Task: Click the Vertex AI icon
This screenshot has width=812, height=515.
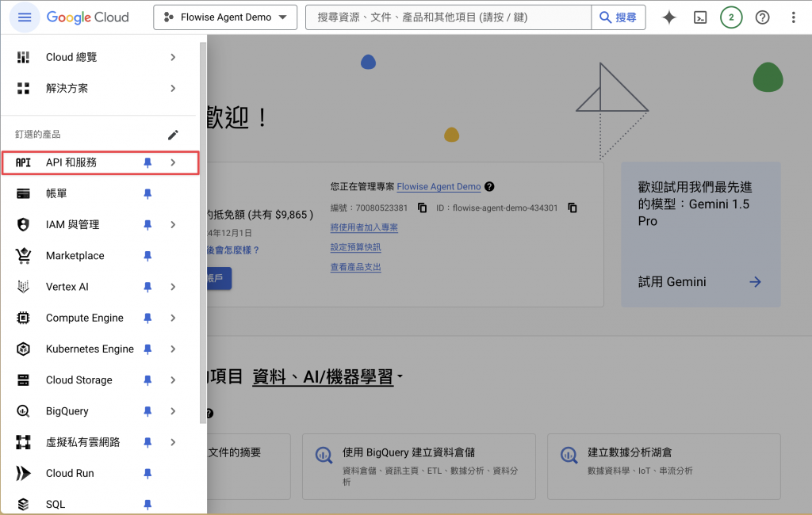Action: 23,287
